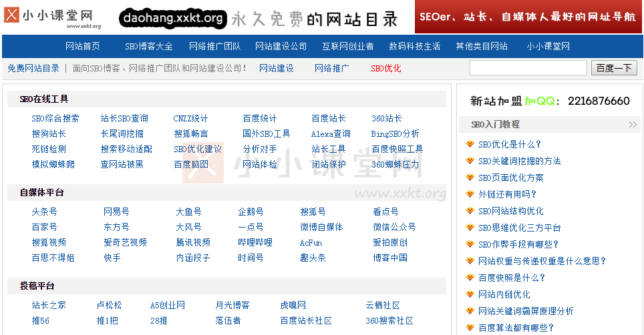Open 其他类目网站 navigation item
Viewport: 644px width, 335px height.
[x=482, y=46]
